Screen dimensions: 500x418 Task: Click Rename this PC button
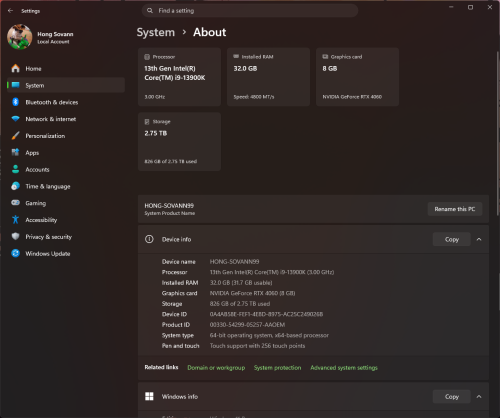pyautogui.click(x=455, y=209)
